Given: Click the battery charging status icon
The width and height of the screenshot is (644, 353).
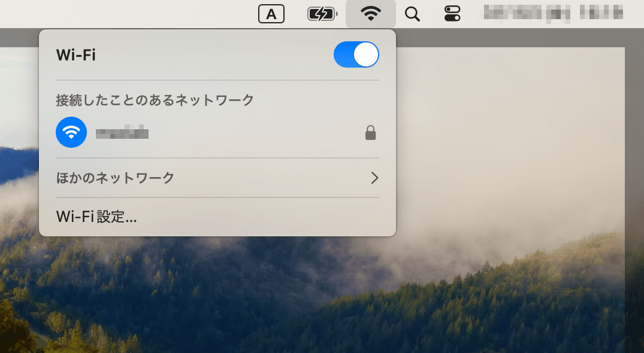Looking at the screenshot, I should coord(322,14).
